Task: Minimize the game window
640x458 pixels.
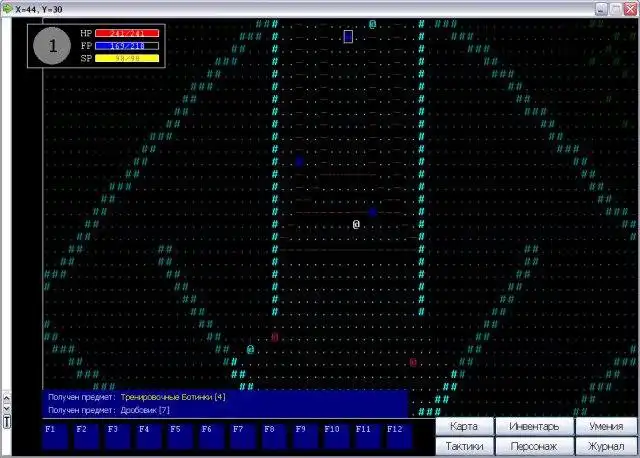Action: (601, 9)
